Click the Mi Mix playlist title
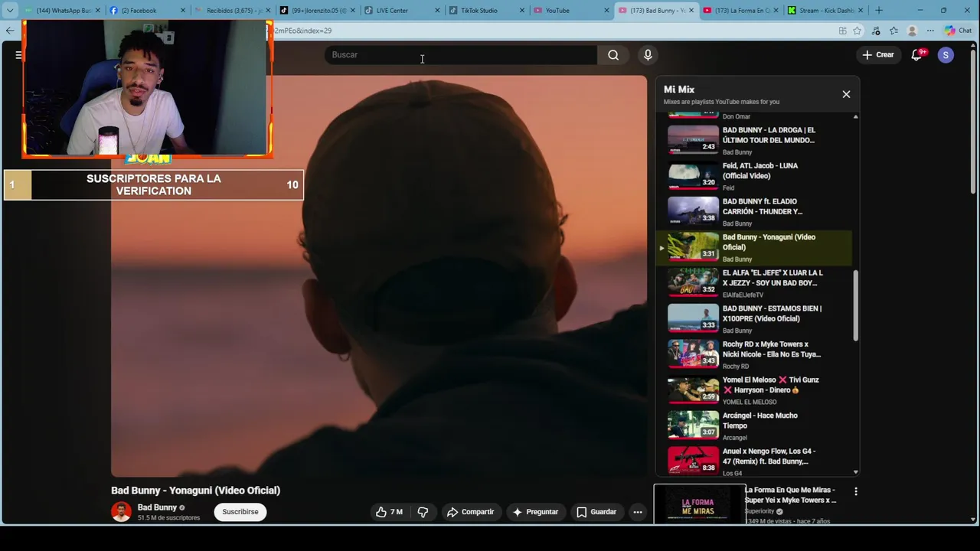This screenshot has height=551, width=980. coord(679,90)
